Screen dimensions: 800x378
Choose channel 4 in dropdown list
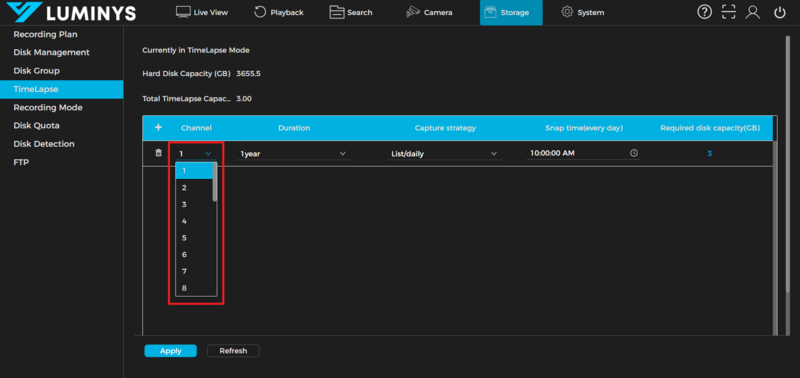194,221
